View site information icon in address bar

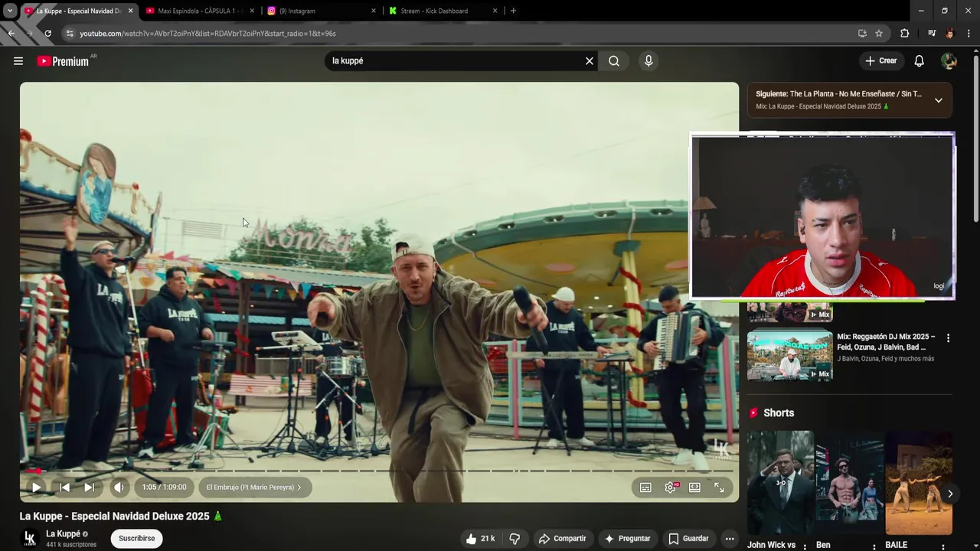pyautogui.click(x=70, y=34)
